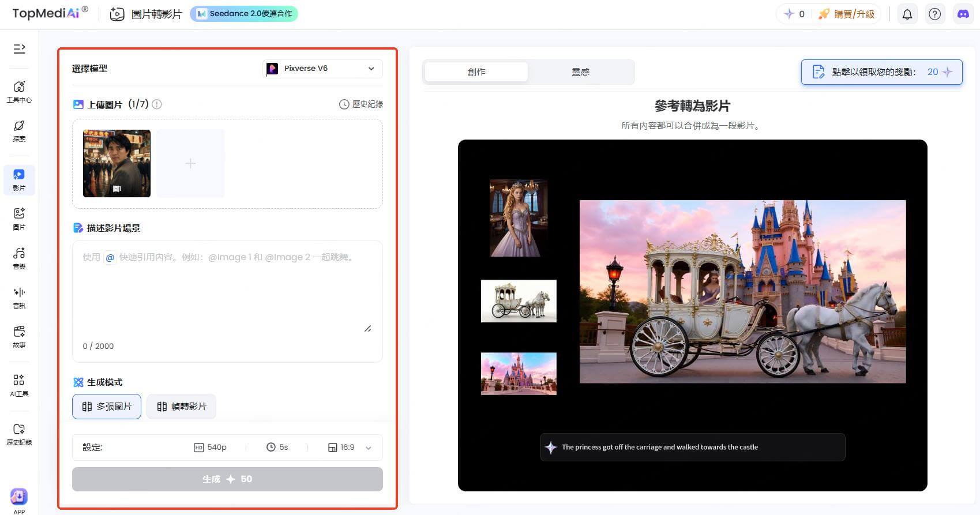Screen dimensions: 980x515
Task: Open the AI工具 sidebar item
Action: coord(19,386)
